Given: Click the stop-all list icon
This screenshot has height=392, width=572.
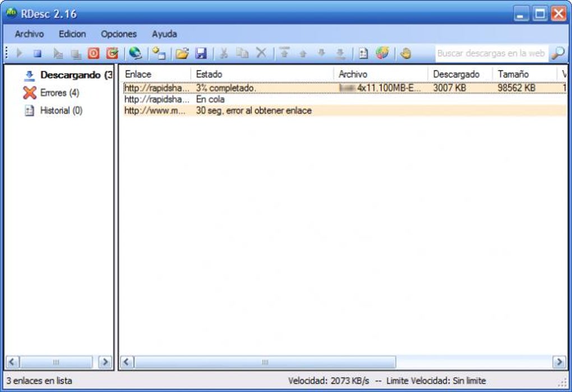Looking at the screenshot, I should [x=76, y=54].
